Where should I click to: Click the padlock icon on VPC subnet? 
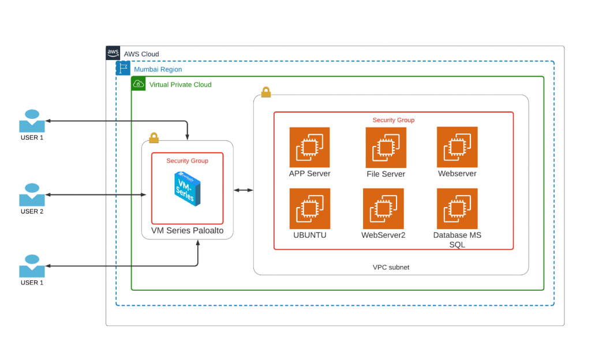pyautogui.click(x=266, y=92)
